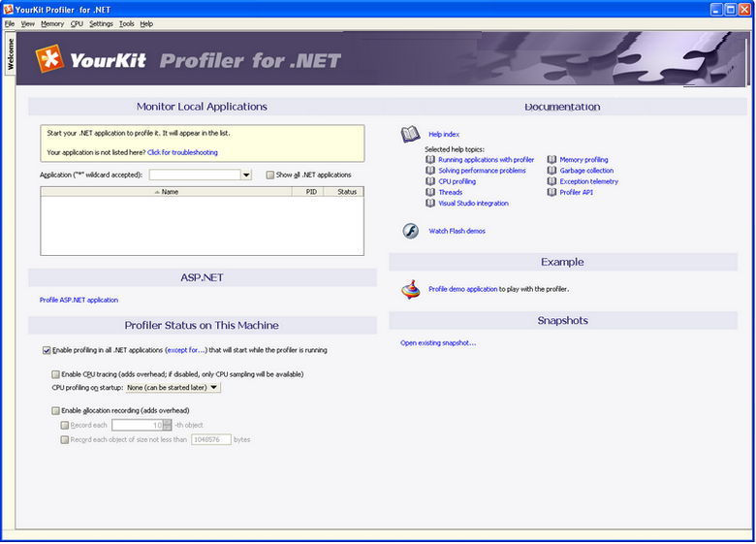Open the View menu
Image resolution: width=756 pixels, height=544 pixels.
(28, 23)
